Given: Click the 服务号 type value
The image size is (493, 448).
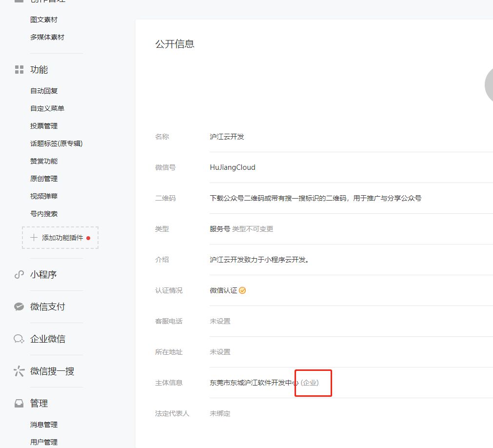Looking at the screenshot, I should [x=220, y=229].
